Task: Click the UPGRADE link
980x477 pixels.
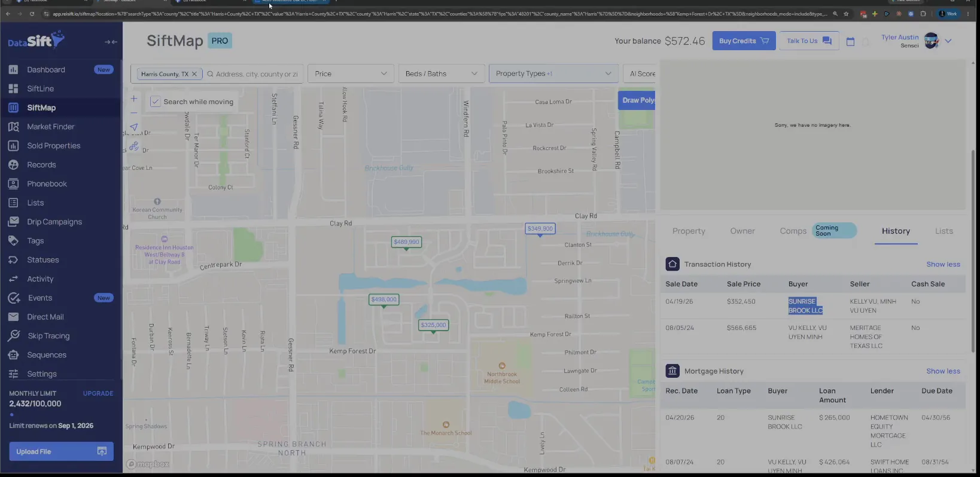Action: pyautogui.click(x=98, y=393)
